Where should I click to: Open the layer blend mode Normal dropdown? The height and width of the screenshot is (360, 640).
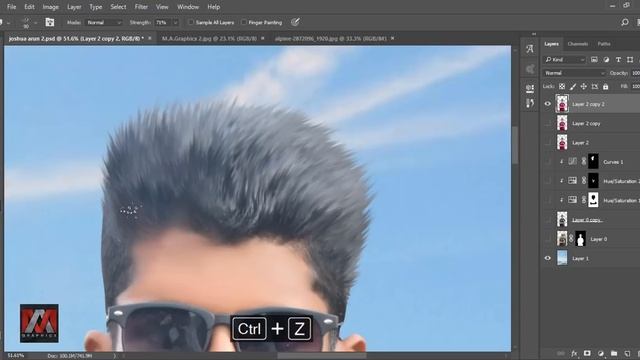click(574, 73)
